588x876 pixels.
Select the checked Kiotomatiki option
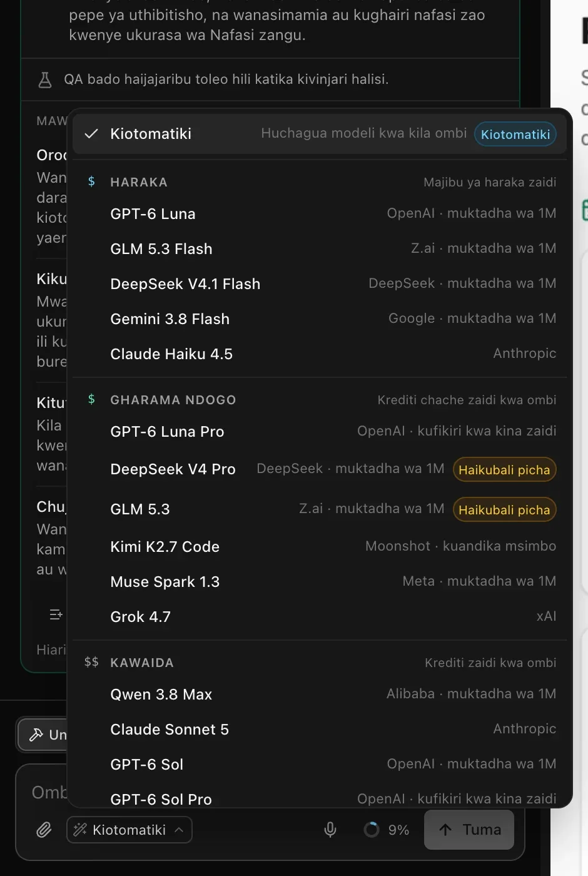pos(320,133)
